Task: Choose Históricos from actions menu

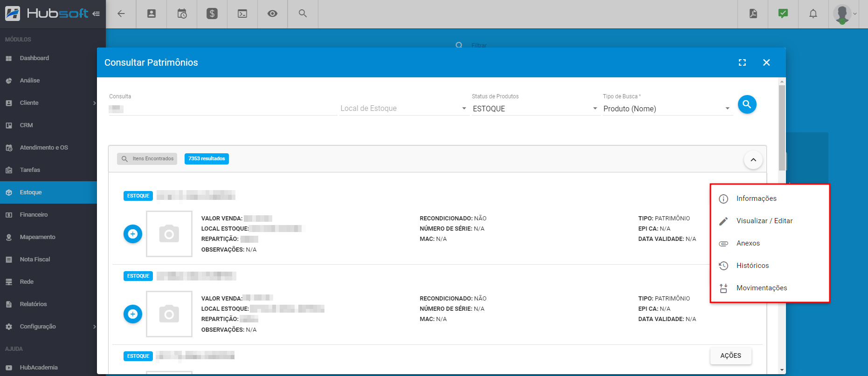Action: click(770, 266)
